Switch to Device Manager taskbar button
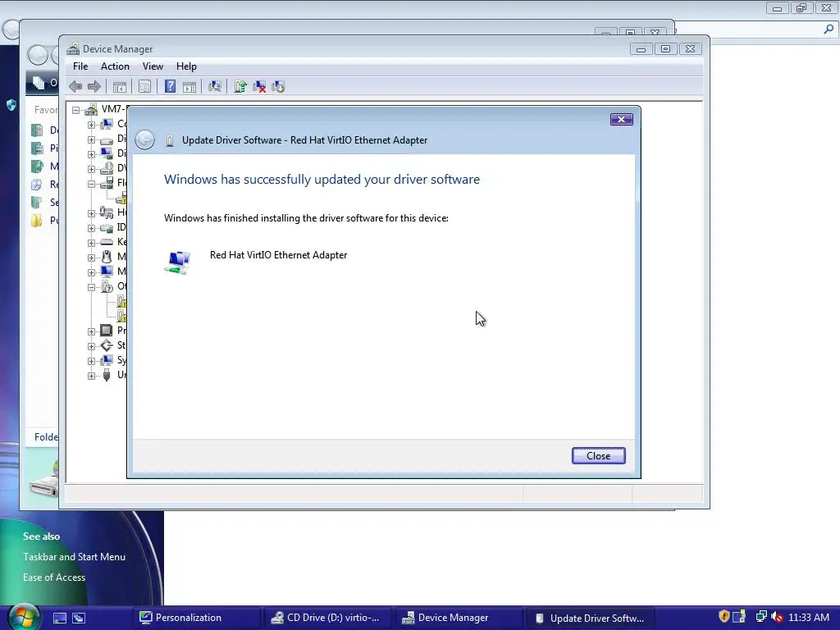Viewport: 840px width, 630px height. point(459,618)
